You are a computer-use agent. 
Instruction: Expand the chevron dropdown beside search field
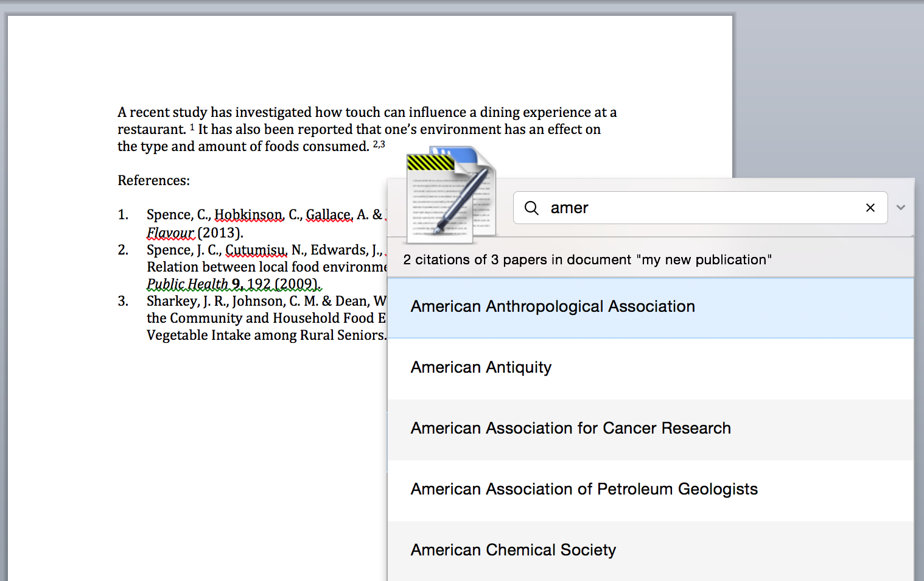(x=901, y=208)
